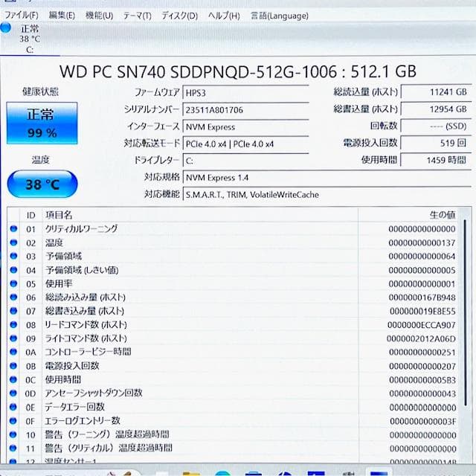Open the 編集(E) menu

pyautogui.click(x=62, y=15)
